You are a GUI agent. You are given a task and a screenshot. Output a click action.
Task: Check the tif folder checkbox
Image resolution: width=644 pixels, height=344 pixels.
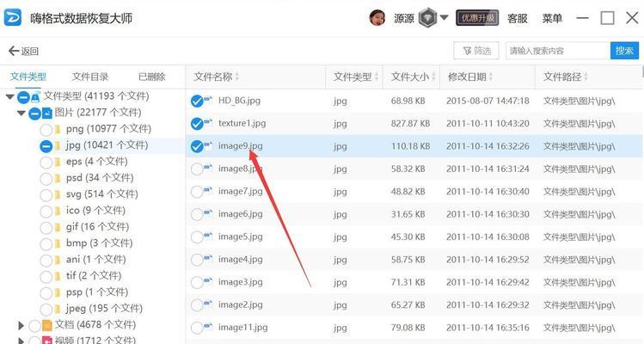tap(46, 277)
